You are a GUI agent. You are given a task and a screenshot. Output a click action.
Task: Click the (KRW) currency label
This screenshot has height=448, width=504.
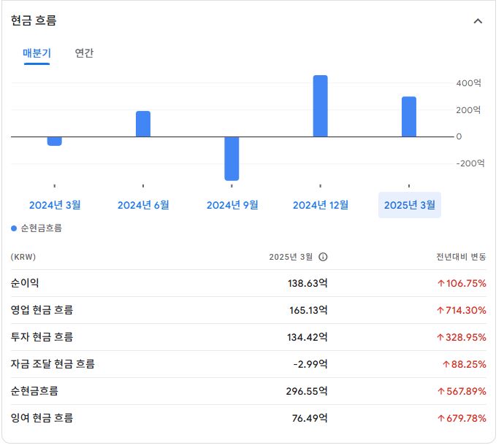23,257
